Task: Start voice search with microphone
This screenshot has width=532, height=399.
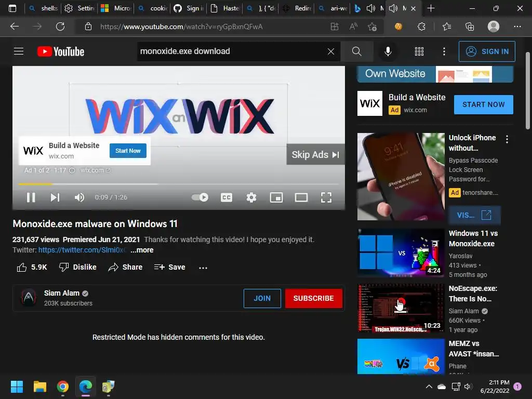Action: pyautogui.click(x=388, y=51)
